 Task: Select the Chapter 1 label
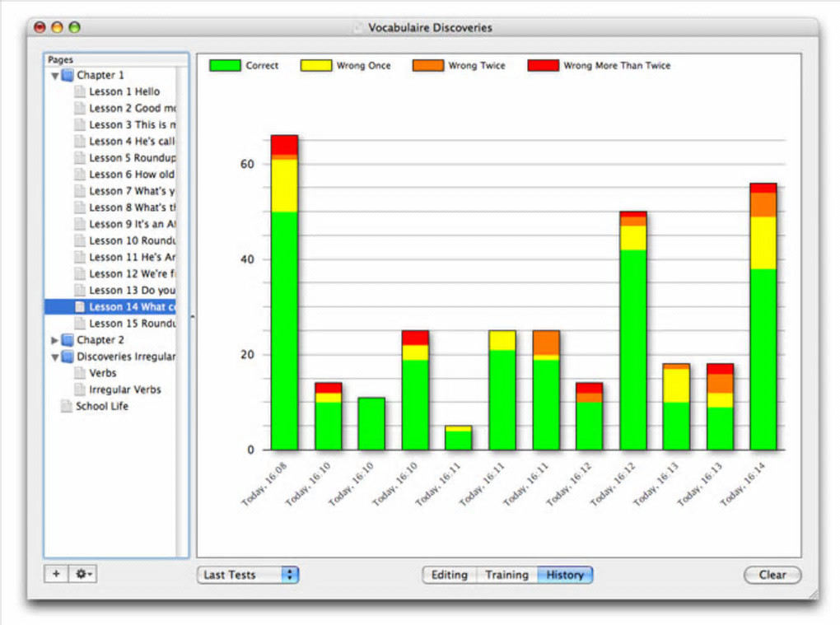point(100,75)
